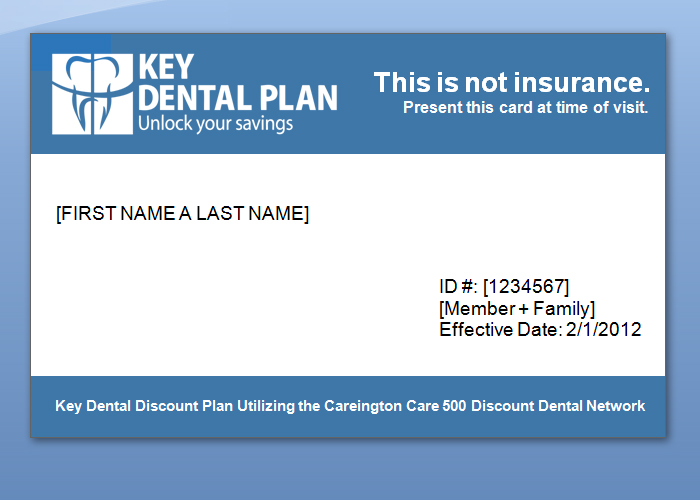Click the Unlock your savings tagline

click(215, 124)
